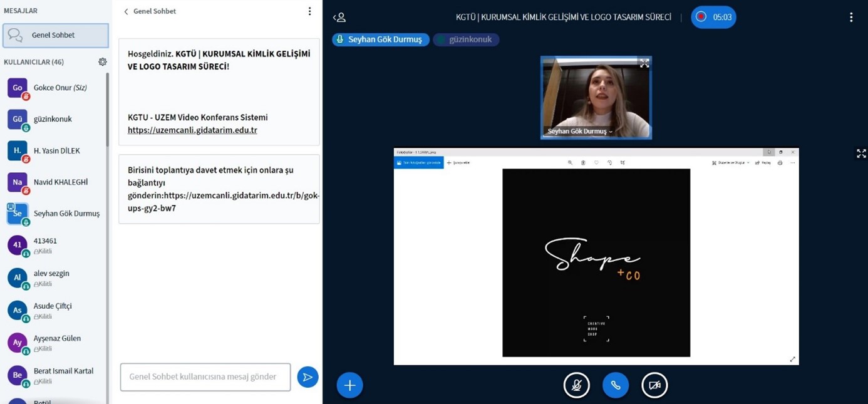This screenshot has width=868, height=404.
Task: Hide chat using Genel Sohbet back header
Action: click(150, 11)
